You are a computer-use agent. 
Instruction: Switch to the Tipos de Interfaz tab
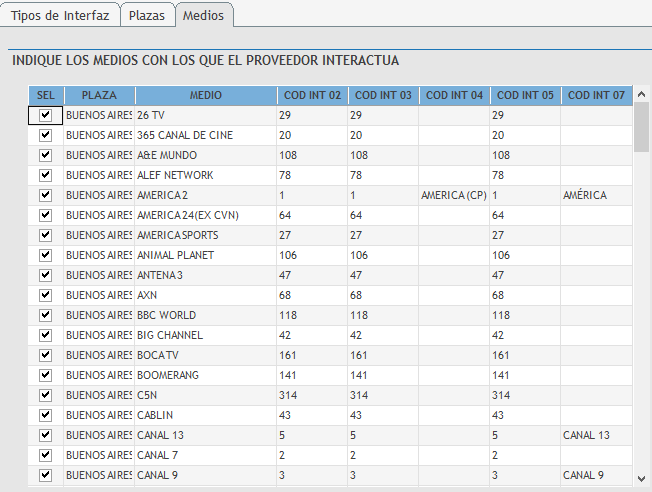[x=60, y=16]
